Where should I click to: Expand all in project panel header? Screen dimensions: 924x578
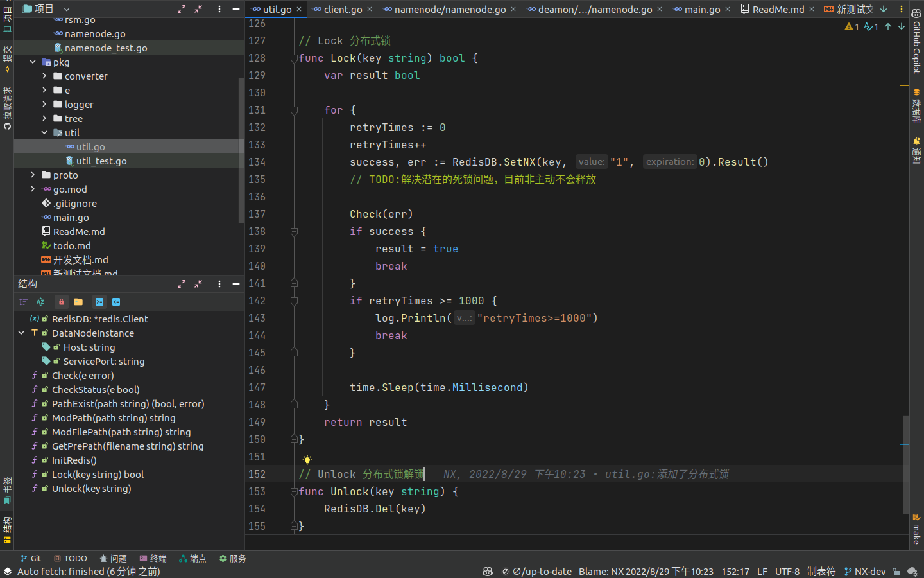(x=182, y=9)
